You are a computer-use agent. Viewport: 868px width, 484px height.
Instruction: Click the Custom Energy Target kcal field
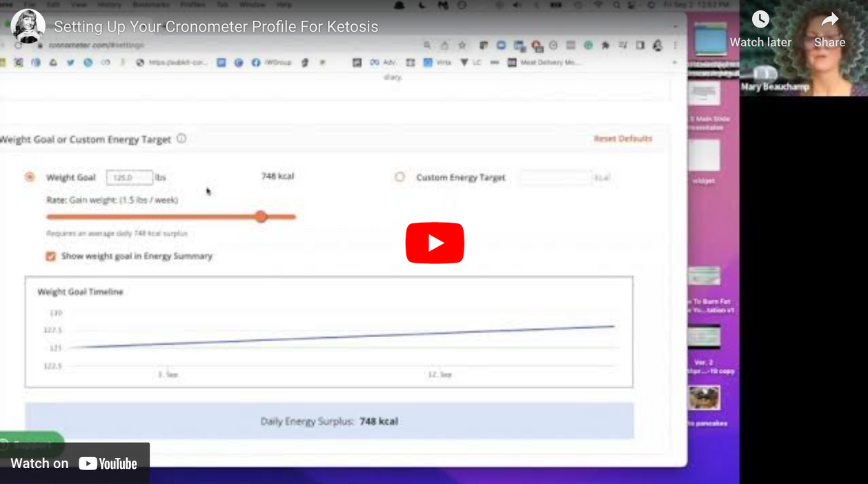pyautogui.click(x=555, y=178)
